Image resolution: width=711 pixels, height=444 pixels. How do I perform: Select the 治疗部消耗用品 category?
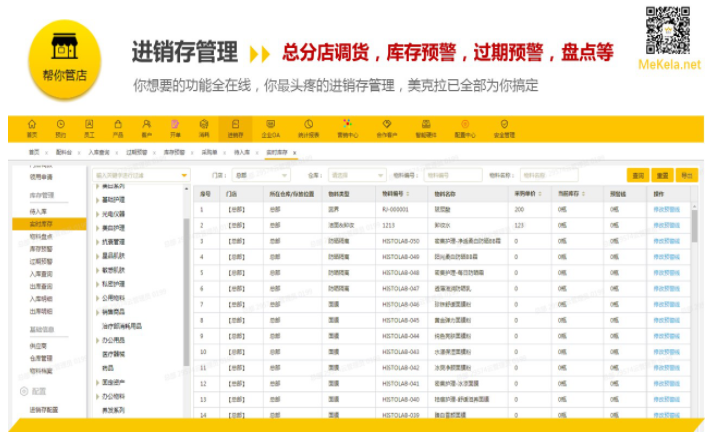click(x=122, y=326)
